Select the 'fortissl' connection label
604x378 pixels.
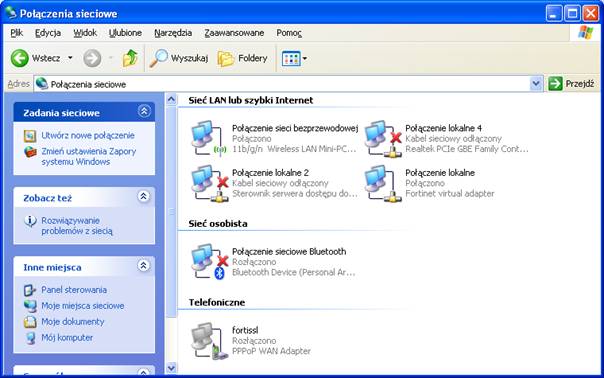(x=245, y=330)
